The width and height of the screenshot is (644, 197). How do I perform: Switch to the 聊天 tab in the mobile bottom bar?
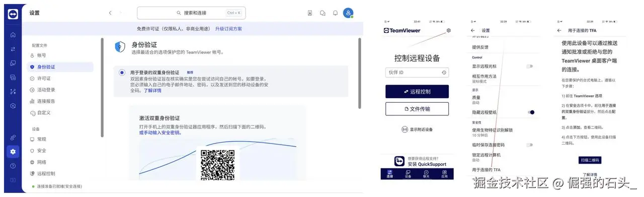(426, 174)
